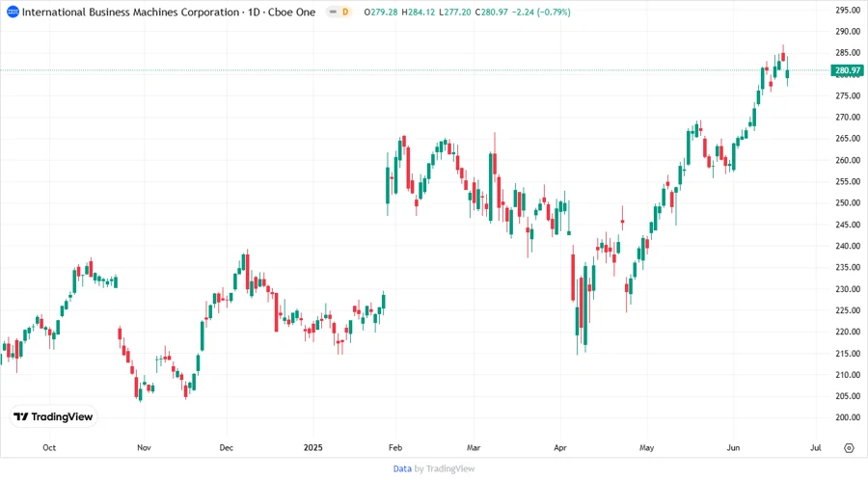Open the Data link below the chart
The image size is (868, 480).
click(402, 468)
